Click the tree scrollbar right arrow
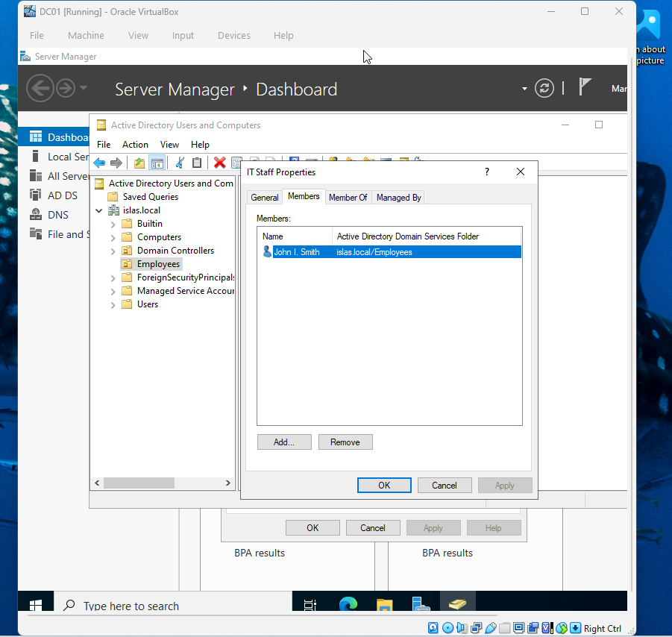Image resolution: width=672 pixels, height=637 pixels. pos(228,483)
